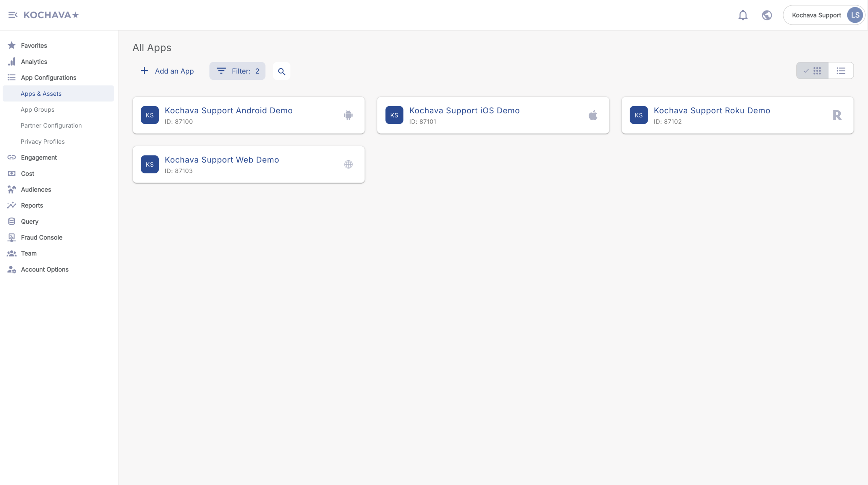Switch to list view

(x=841, y=71)
